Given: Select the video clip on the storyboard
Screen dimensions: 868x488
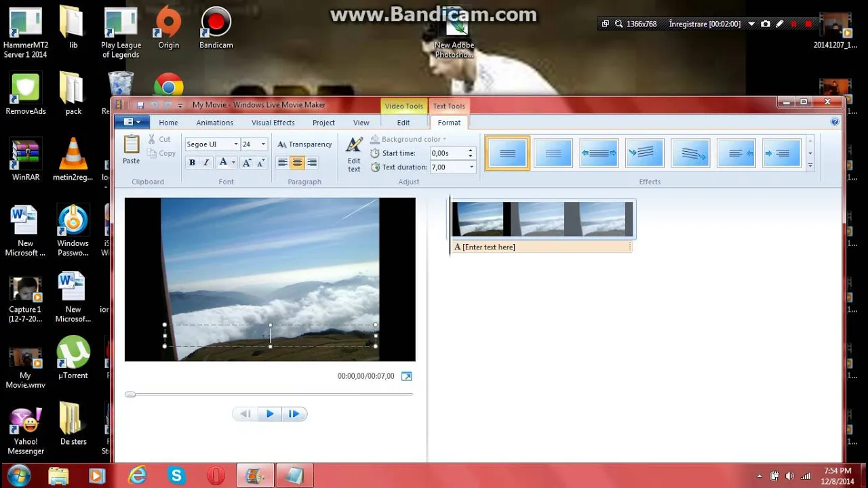Looking at the screenshot, I should [542, 219].
